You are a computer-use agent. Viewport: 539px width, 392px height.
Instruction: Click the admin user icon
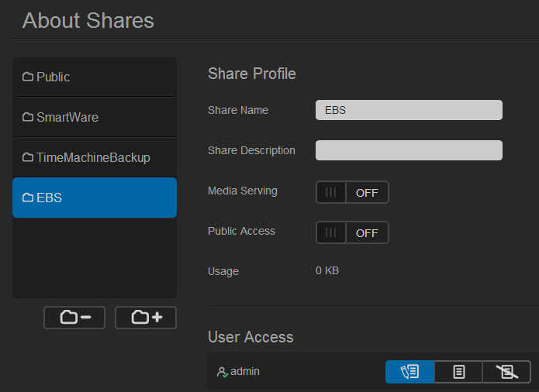[222, 372]
